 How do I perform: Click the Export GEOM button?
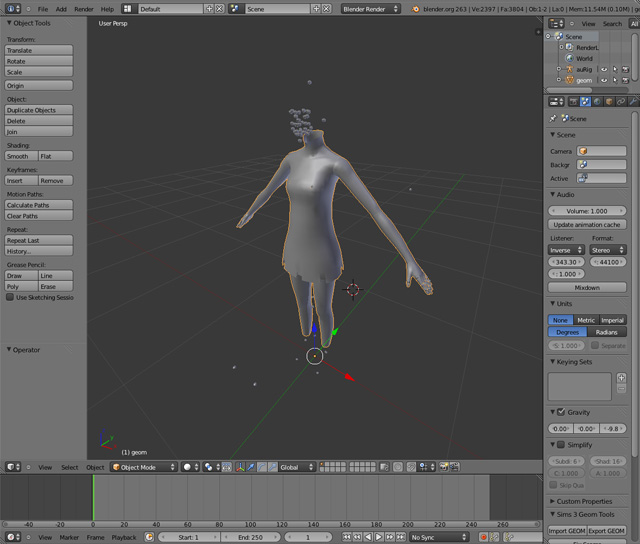[607, 531]
